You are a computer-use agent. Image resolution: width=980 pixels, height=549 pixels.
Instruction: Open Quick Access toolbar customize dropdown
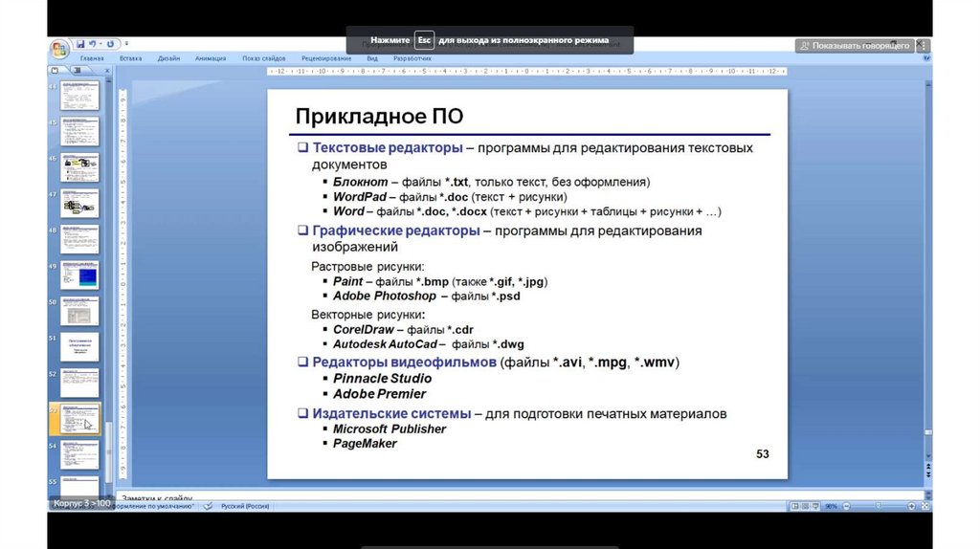click(126, 44)
